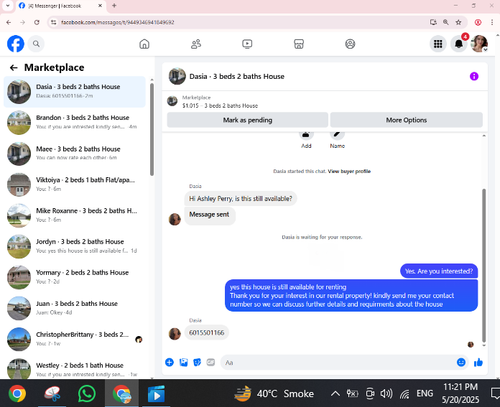The image size is (500, 407).
Task: Select Viktoiya 2 beds 1 bath chat
Action: (x=75, y=185)
